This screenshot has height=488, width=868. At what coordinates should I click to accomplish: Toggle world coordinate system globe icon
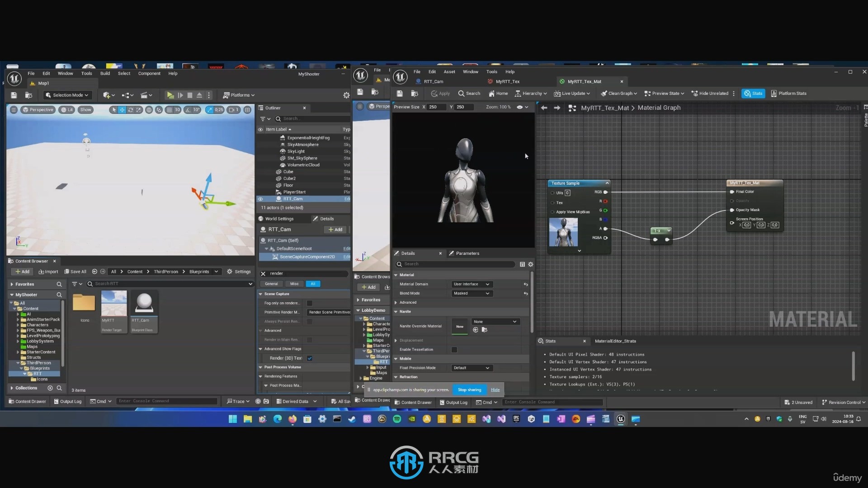[149, 110]
